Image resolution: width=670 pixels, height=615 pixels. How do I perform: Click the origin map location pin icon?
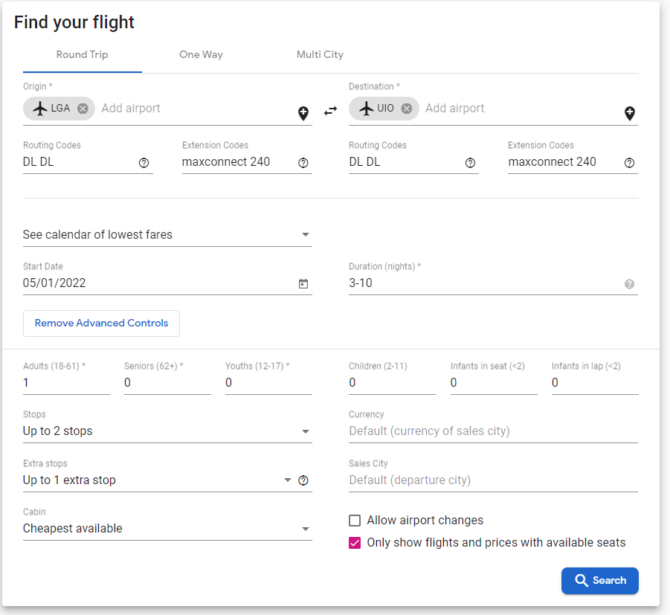point(304,113)
